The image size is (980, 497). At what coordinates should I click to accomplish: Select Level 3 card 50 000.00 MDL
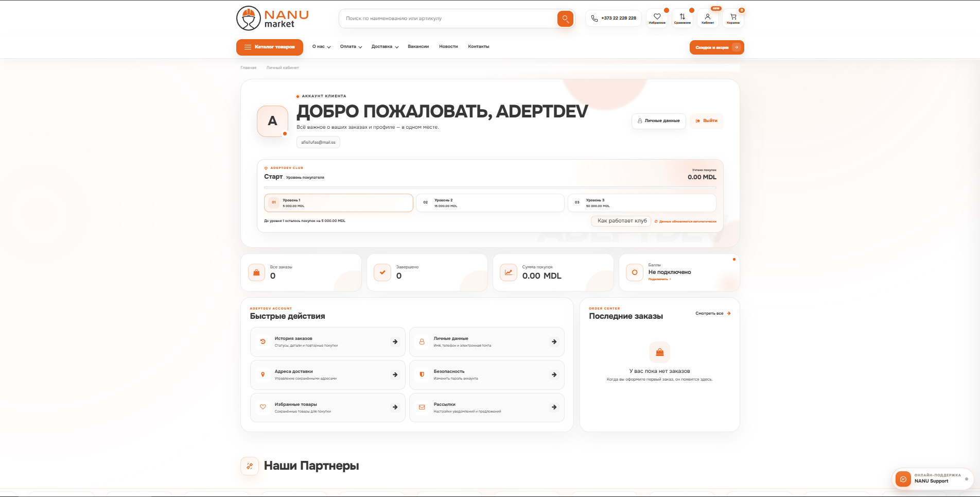pos(642,203)
